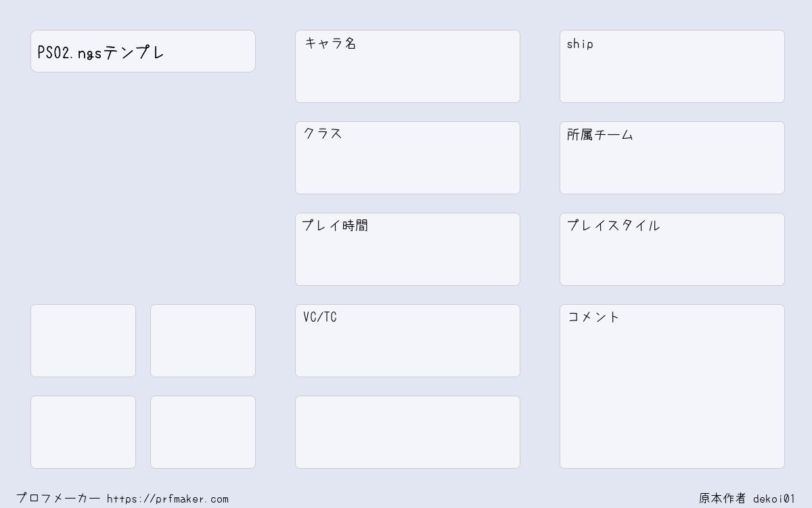Click the コメント box
The height and width of the screenshot is (508, 812).
672,386
